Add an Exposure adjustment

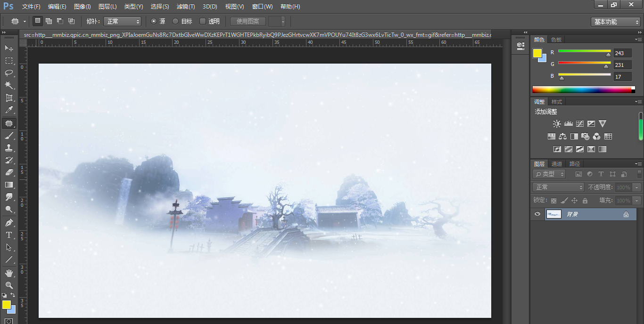point(591,123)
